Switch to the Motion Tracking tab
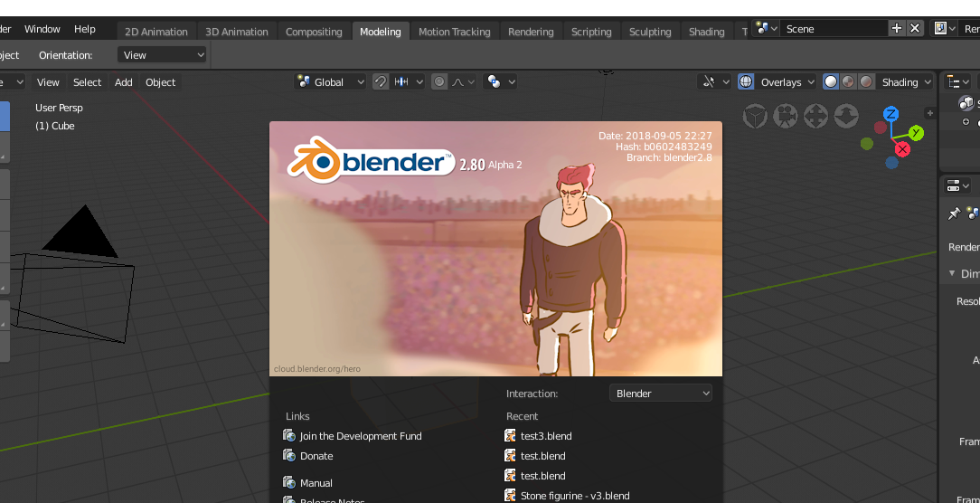 [455, 32]
